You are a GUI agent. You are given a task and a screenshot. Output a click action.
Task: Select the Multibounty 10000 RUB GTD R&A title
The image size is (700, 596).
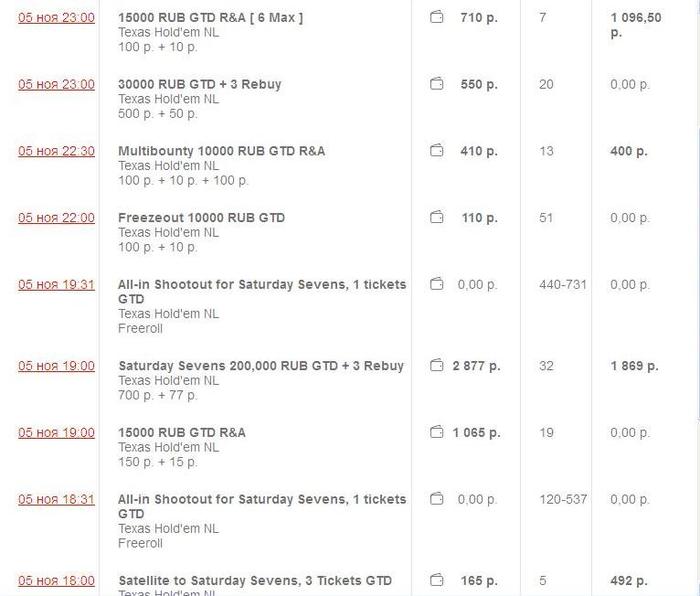point(221,152)
